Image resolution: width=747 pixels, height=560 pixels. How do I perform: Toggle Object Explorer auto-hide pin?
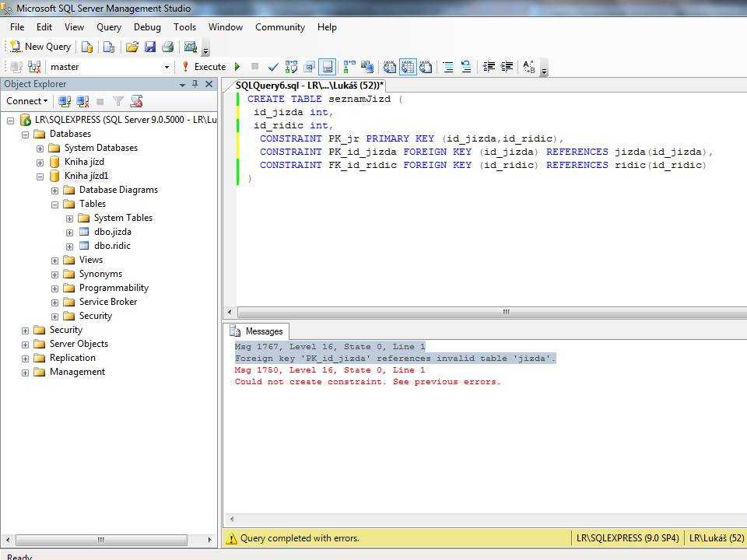[195, 84]
